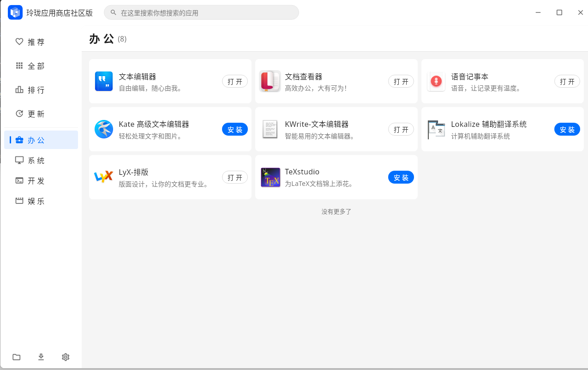Image resolution: width=588 pixels, height=370 pixels.
Task: Click the Lokalize 辅助翻译系统 title
Action: pyautogui.click(x=489, y=125)
